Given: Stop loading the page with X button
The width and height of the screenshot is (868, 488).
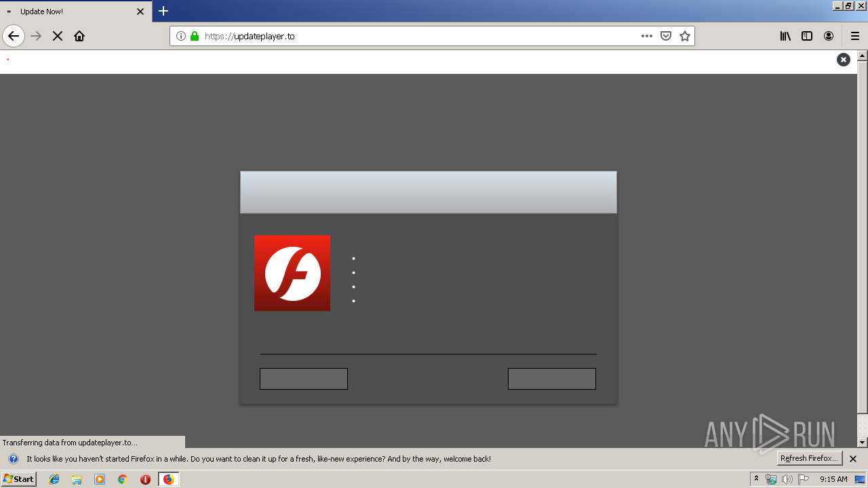Looking at the screenshot, I should pyautogui.click(x=58, y=36).
